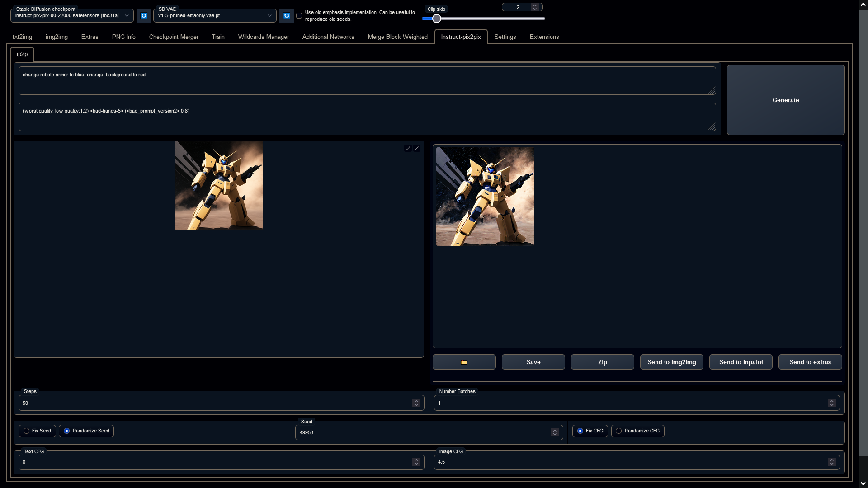Click the Image CFG stepper arrows
This screenshot has width=868, height=488.
(x=831, y=462)
